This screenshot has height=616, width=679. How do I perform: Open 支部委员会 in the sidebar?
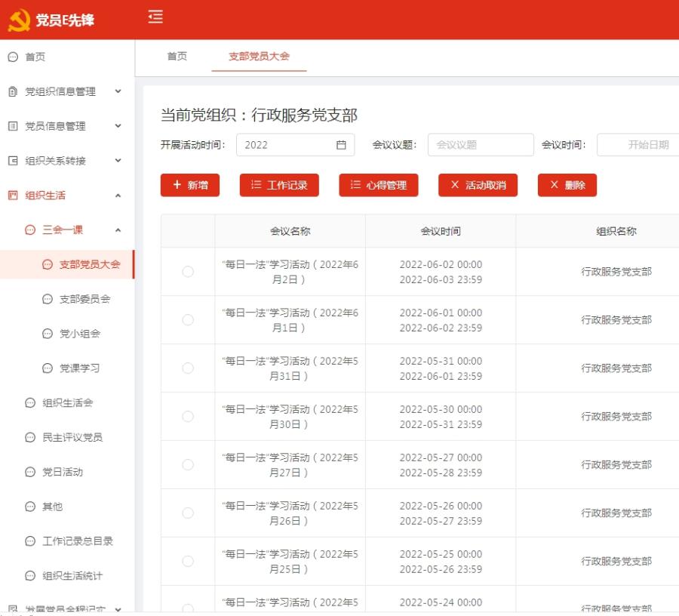point(84,299)
